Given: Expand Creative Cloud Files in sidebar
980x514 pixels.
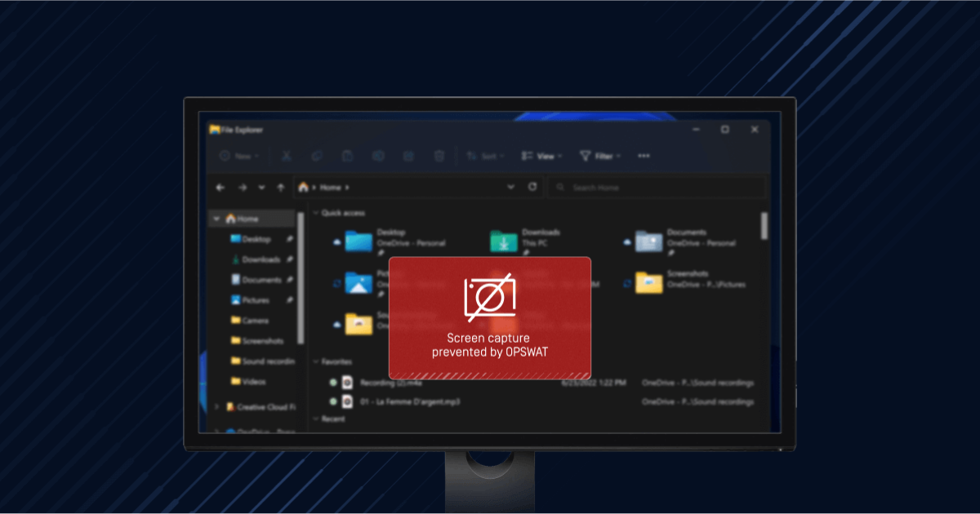Looking at the screenshot, I should (x=216, y=406).
